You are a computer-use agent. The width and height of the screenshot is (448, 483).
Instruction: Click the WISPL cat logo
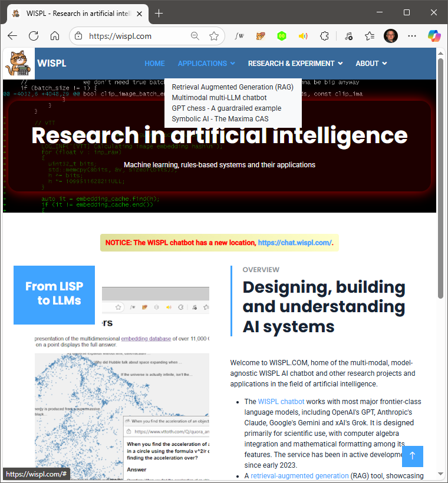coord(19,64)
